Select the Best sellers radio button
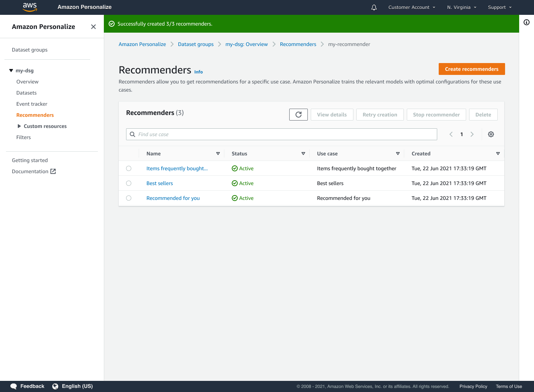534x392 pixels. coord(129,183)
